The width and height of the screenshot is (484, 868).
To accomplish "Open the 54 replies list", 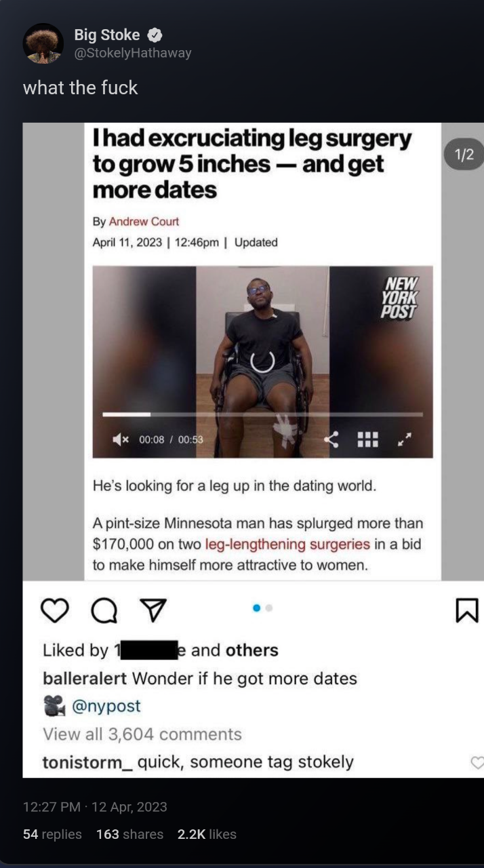I will point(52,834).
